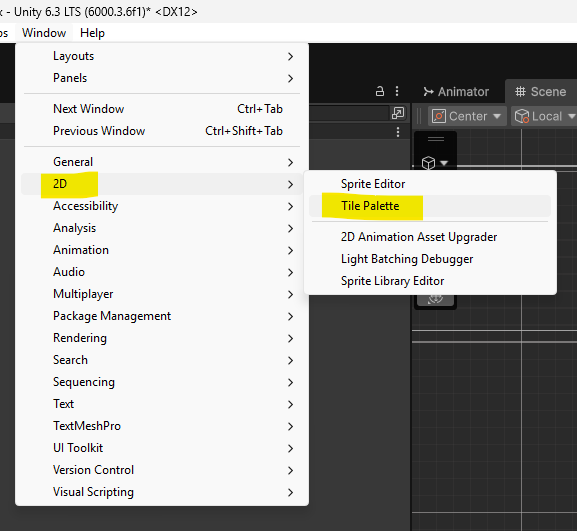Open the Window menu
Viewport: 577px width, 531px height.
click(x=44, y=33)
